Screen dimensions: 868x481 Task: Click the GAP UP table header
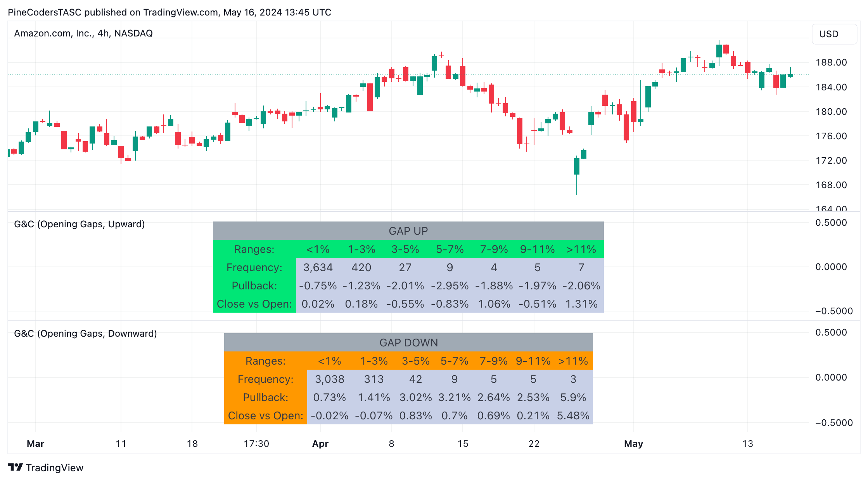(x=408, y=231)
